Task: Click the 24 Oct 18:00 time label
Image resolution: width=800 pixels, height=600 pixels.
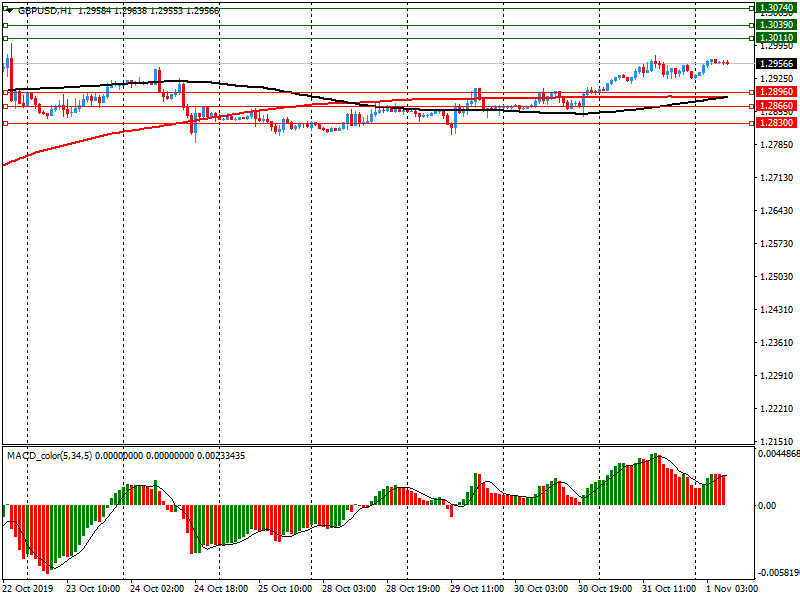Action: (220, 589)
